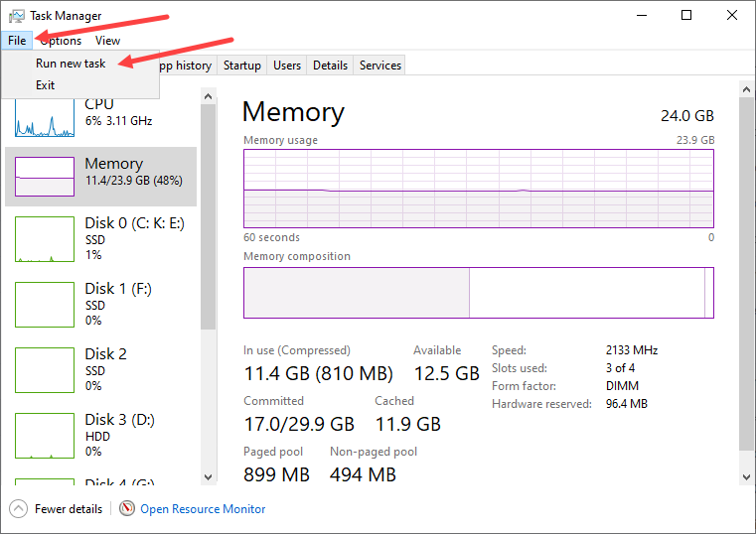The width and height of the screenshot is (756, 534).
Task: Click the Memory composition bar
Action: [478, 293]
